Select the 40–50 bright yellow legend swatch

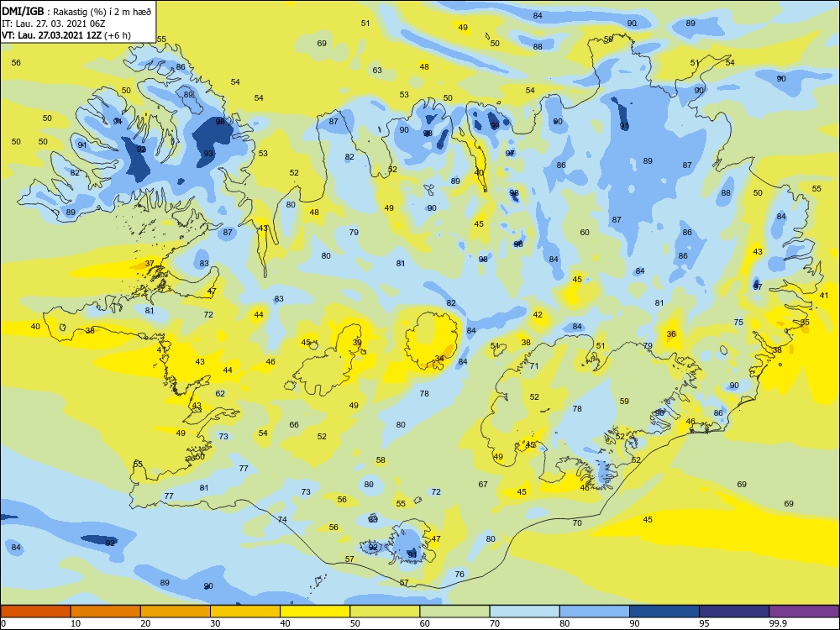[315, 612]
